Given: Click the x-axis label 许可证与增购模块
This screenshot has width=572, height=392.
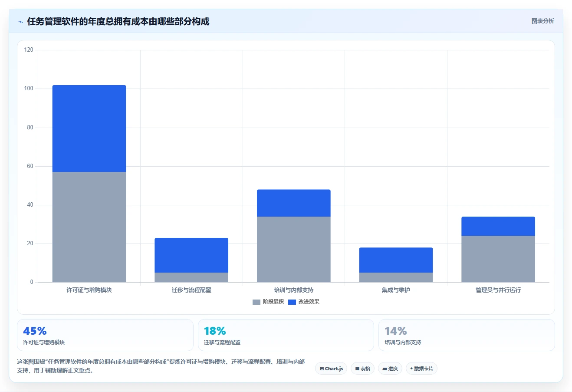Looking at the screenshot, I should pos(89,290).
